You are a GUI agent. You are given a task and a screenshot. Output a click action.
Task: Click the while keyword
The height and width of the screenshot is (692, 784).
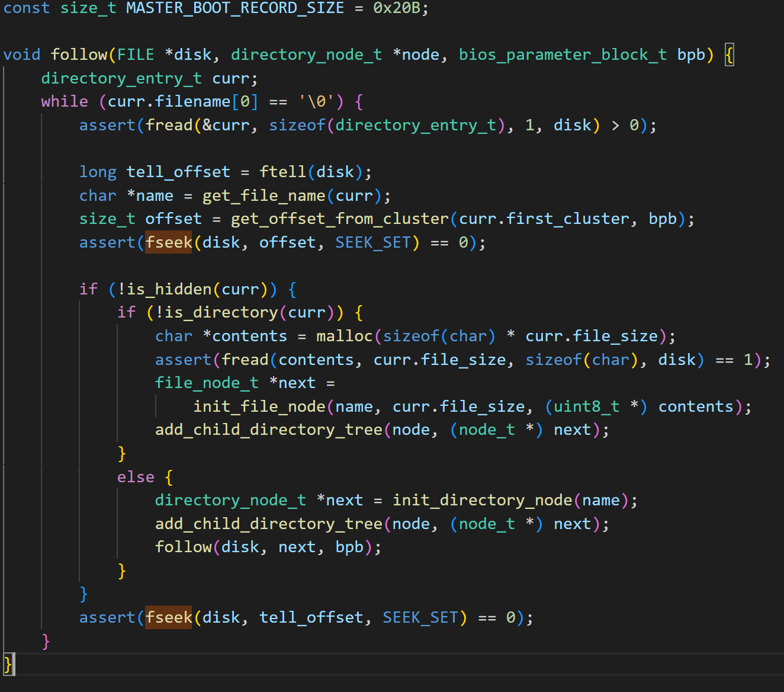pyautogui.click(x=64, y=102)
